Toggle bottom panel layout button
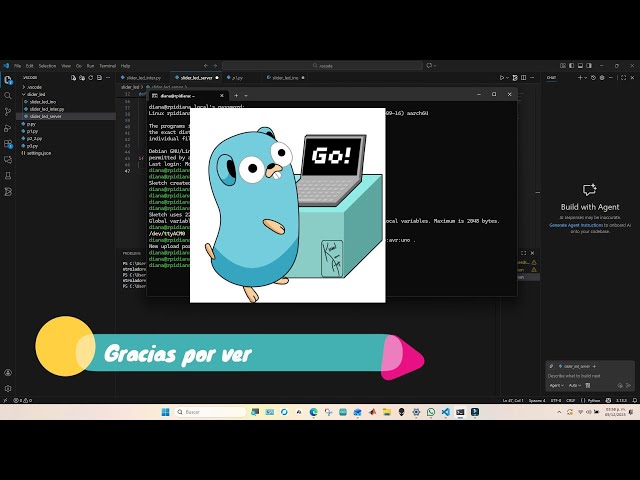640x480 pixels. (x=580, y=65)
